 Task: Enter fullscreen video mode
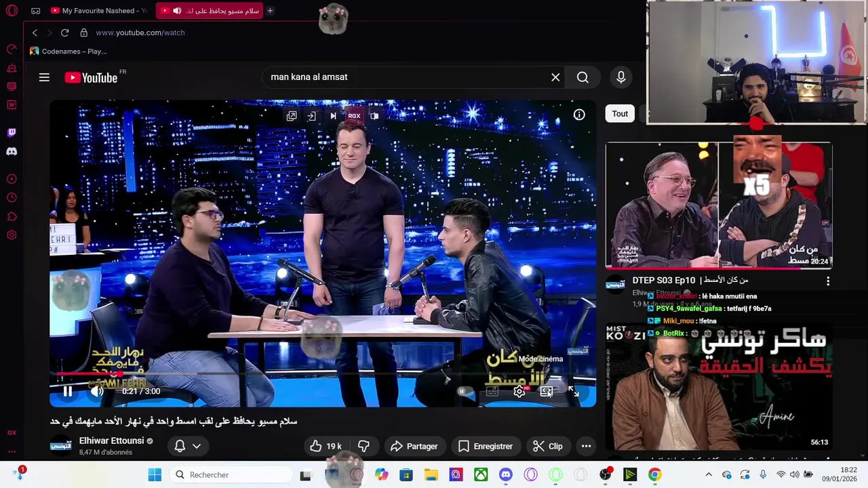(574, 391)
